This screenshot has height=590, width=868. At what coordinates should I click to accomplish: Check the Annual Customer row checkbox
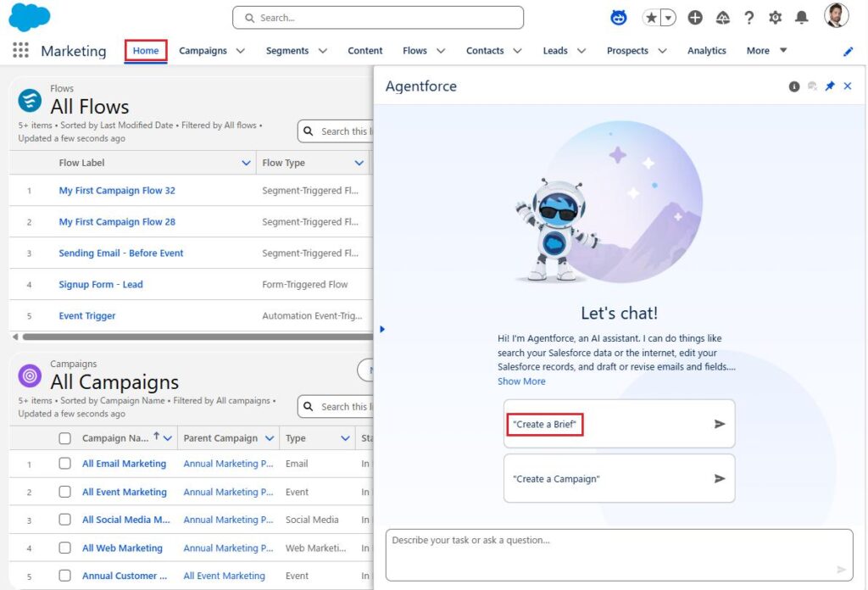(x=64, y=575)
